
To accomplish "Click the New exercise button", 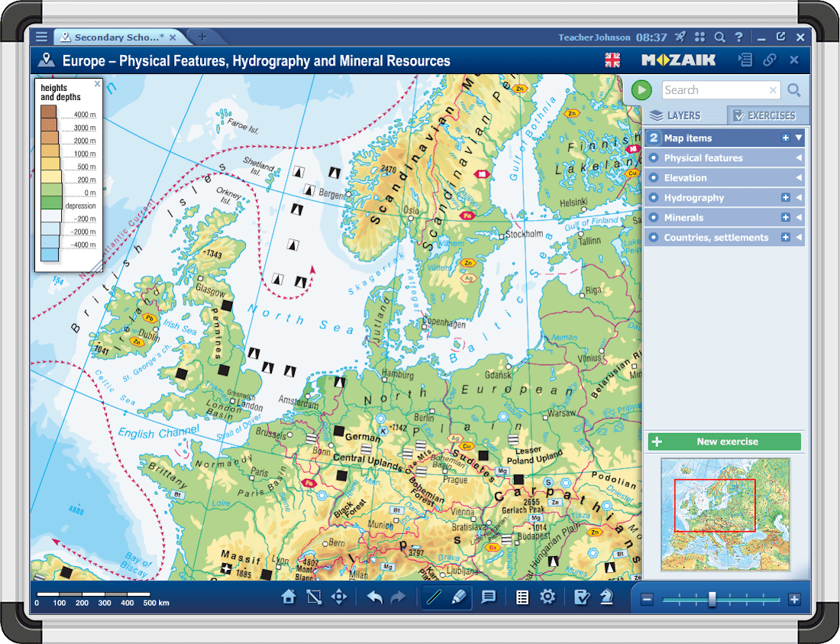I will click(724, 442).
